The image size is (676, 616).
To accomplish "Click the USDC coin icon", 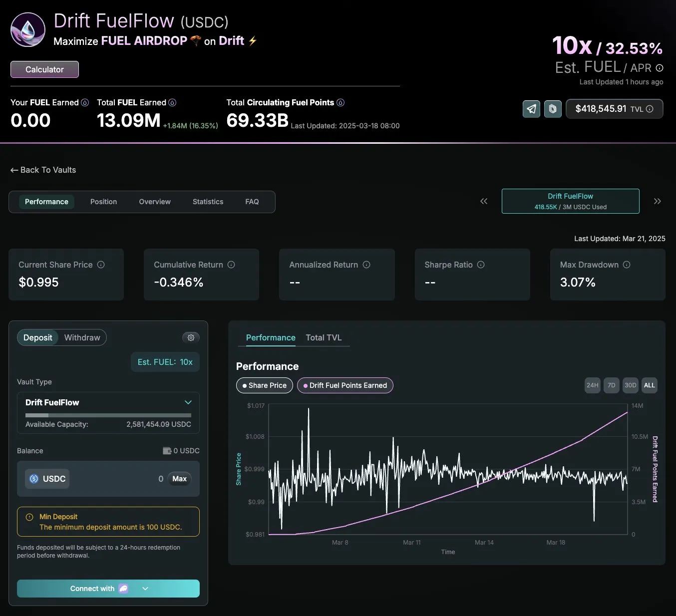I will point(34,479).
